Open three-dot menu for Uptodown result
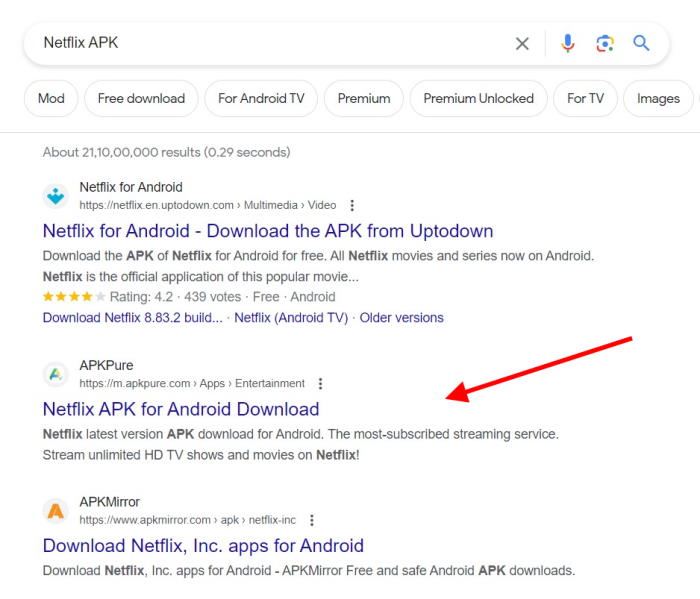700x599 pixels. (352, 205)
